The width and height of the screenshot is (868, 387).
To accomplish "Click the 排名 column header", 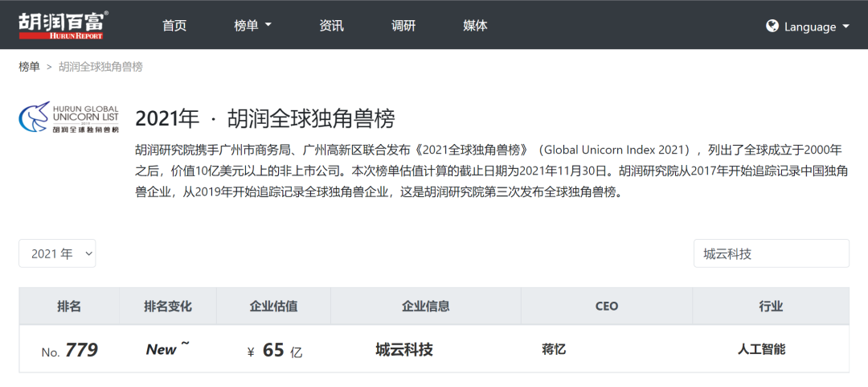I will [69, 306].
